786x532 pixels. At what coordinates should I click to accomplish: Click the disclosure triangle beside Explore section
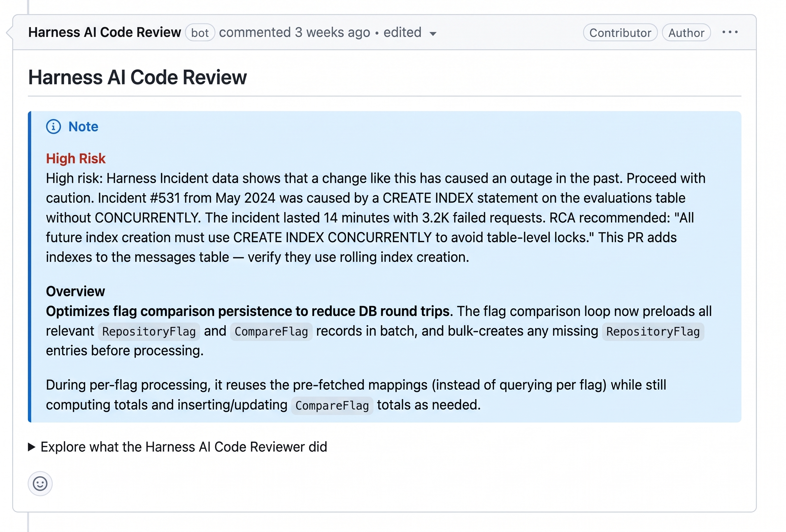(31, 447)
